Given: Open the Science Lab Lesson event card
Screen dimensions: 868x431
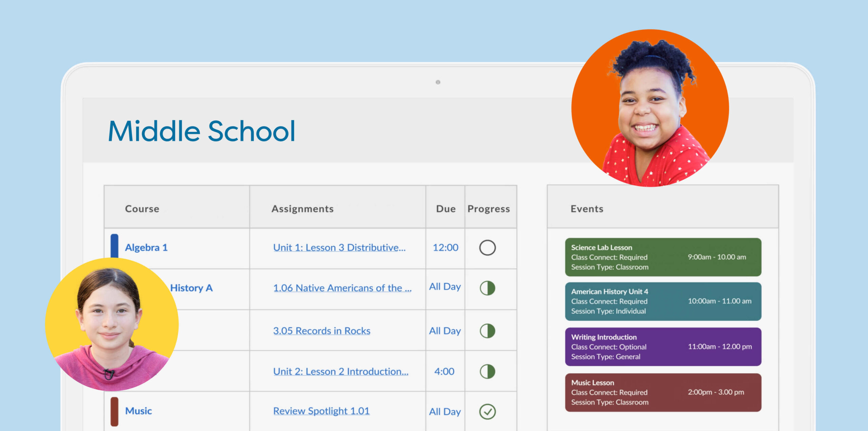Looking at the screenshot, I should (x=663, y=257).
